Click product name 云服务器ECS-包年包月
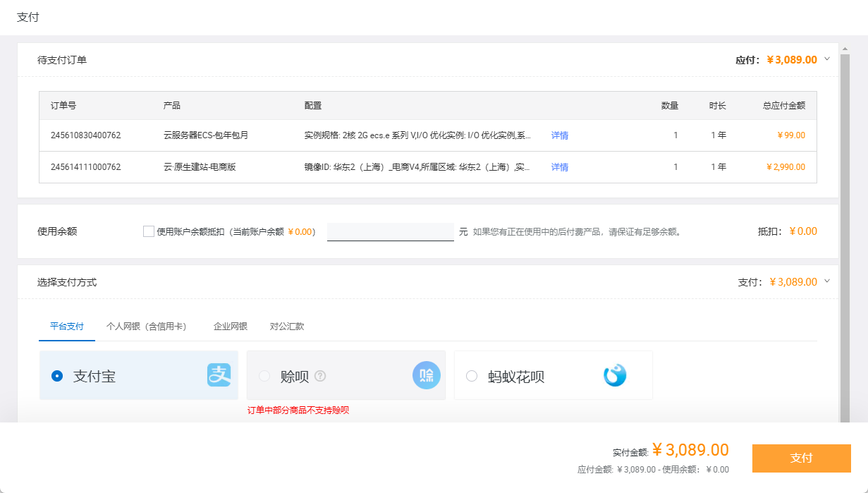This screenshot has height=493, width=868. point(206,135)
